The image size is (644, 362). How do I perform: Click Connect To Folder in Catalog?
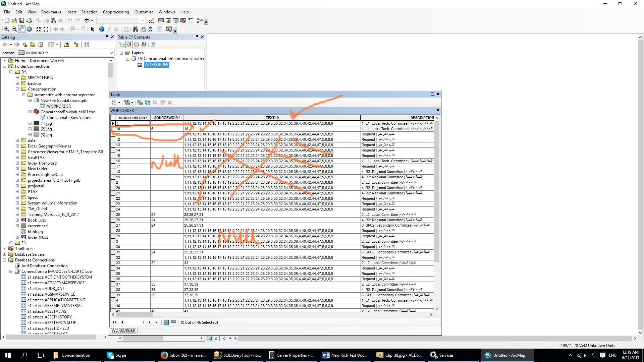pos(66,45)
